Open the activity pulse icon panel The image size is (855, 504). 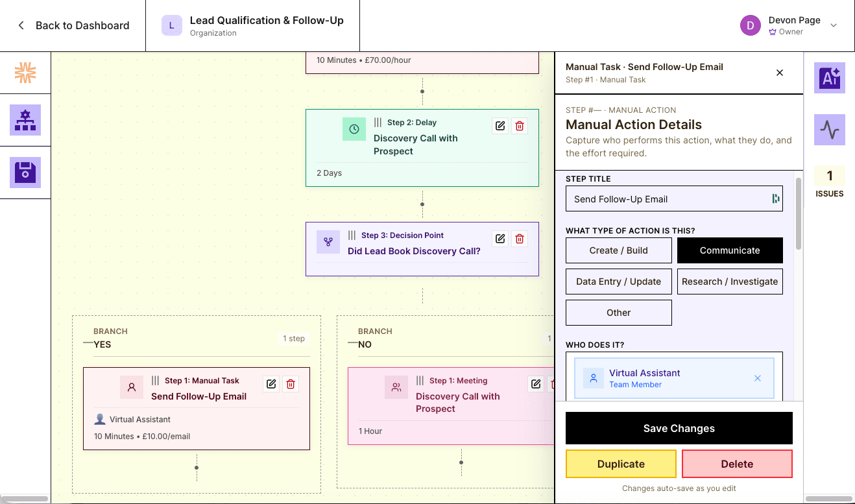tap(829, 130)
